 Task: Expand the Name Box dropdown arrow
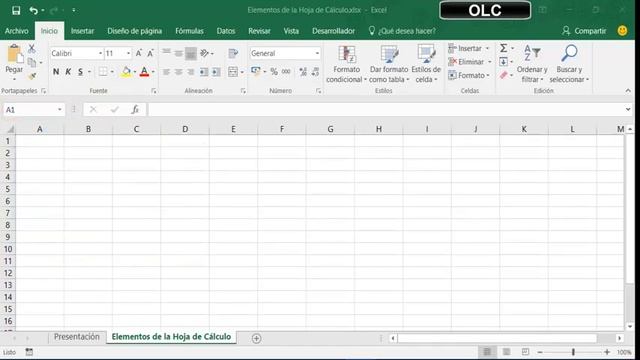tap(60, 109)
